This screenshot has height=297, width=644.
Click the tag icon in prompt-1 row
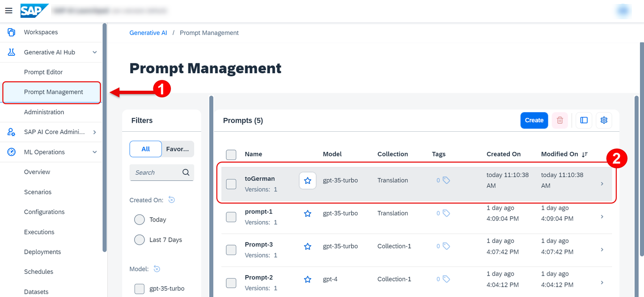point(446,213)
